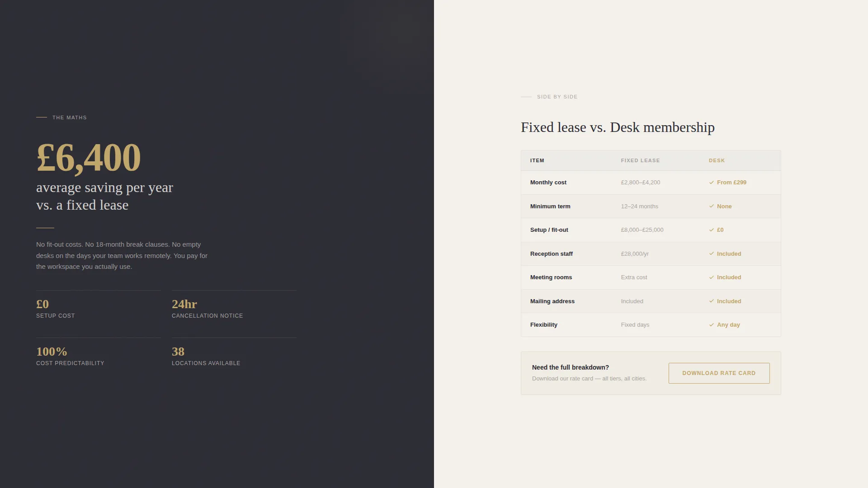Click checkmark icon next to From £299
Viewport: 868px width, 488px height.
pyautogui.click(x=712, y=183)
